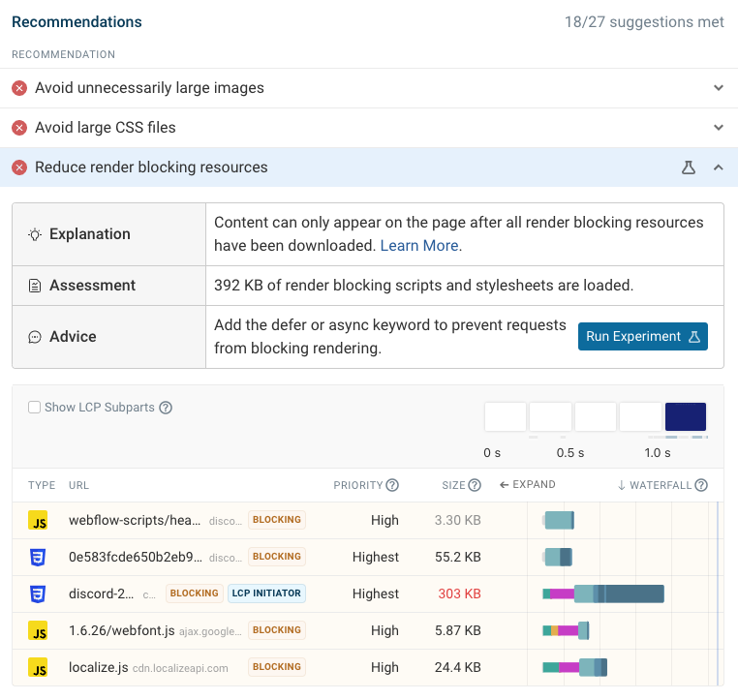Click the LCP INITIATOR badge on the discord-2 row
Screen dimensions: 738x700
(266, 593)
